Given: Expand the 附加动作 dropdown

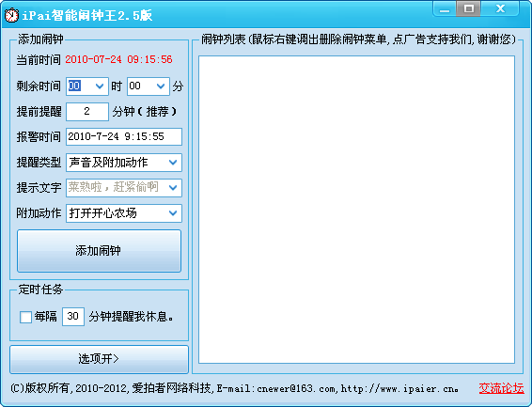Looking at the screenshot, I should coord(173,213).
